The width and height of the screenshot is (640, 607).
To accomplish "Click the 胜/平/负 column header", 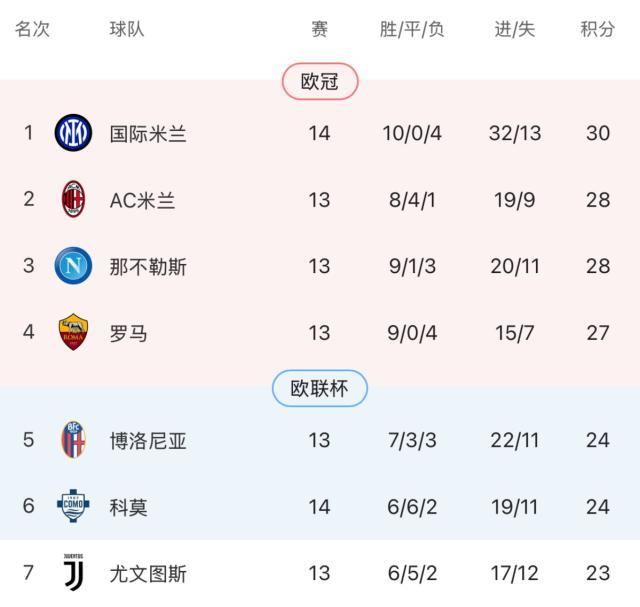I will (412, 29).
